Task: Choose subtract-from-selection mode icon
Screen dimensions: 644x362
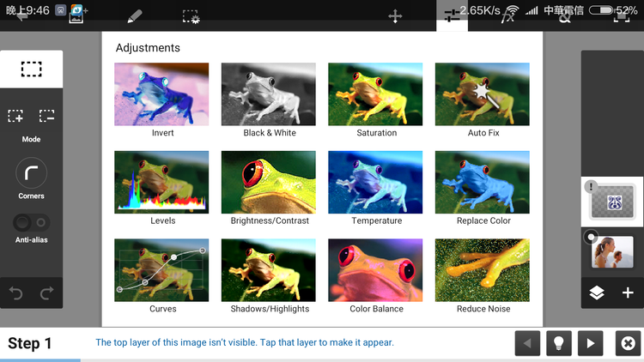Action: tap(46, 116)
